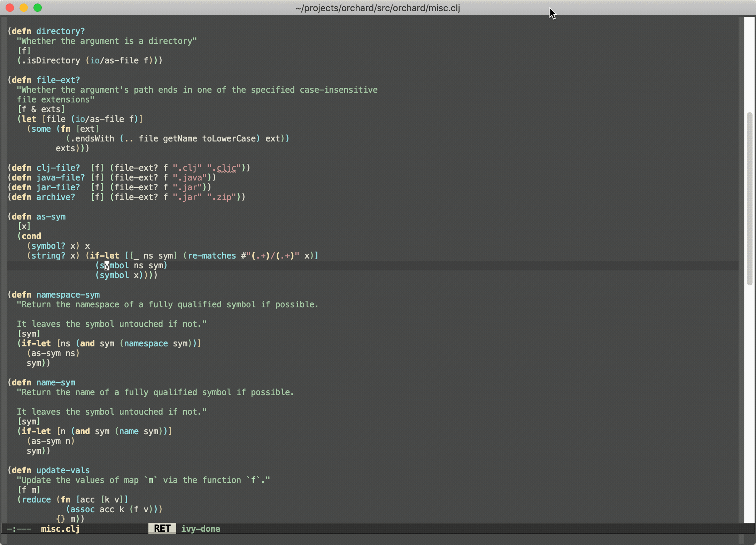Select the defn update-vals function definition
The height and width of the screenshot is (545, 756).
pos(63,470)
